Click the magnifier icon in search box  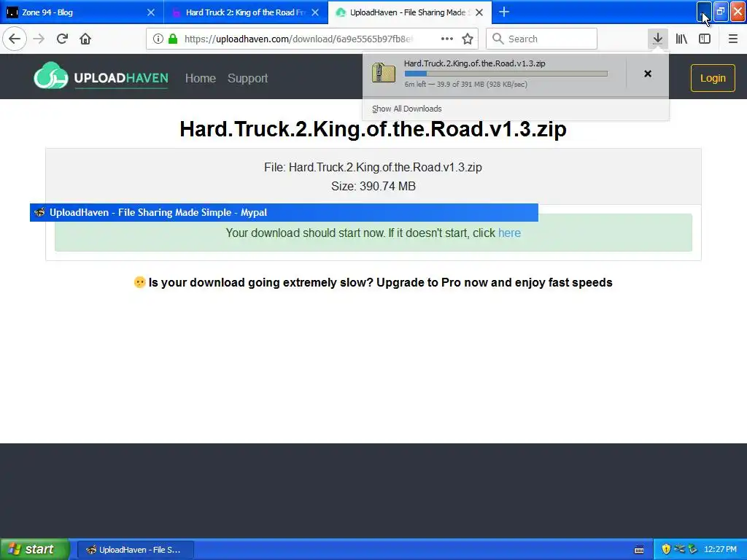click(498, 39)
